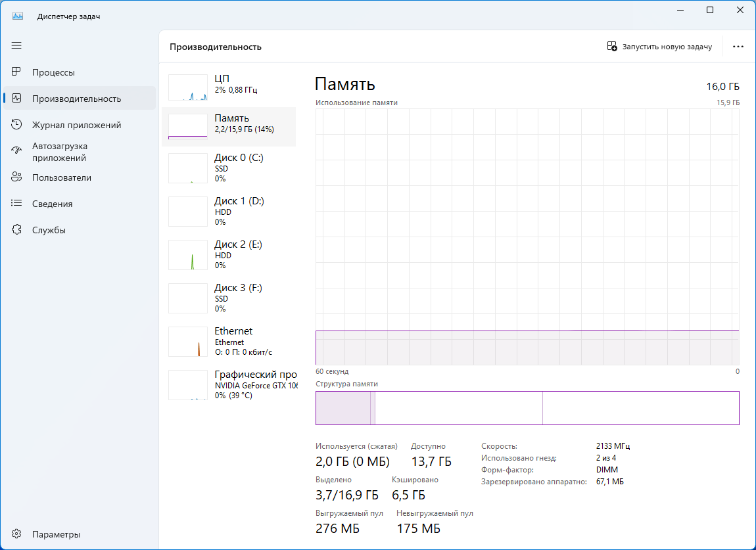Select the Users icon in sidebar
Viewport: 756px width, 550px height.
point(17,177)
